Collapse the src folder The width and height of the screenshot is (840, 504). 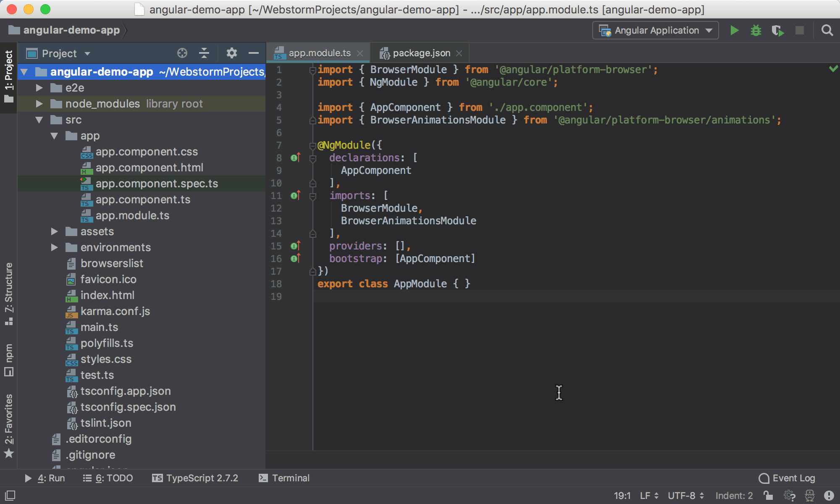(39, 120)
